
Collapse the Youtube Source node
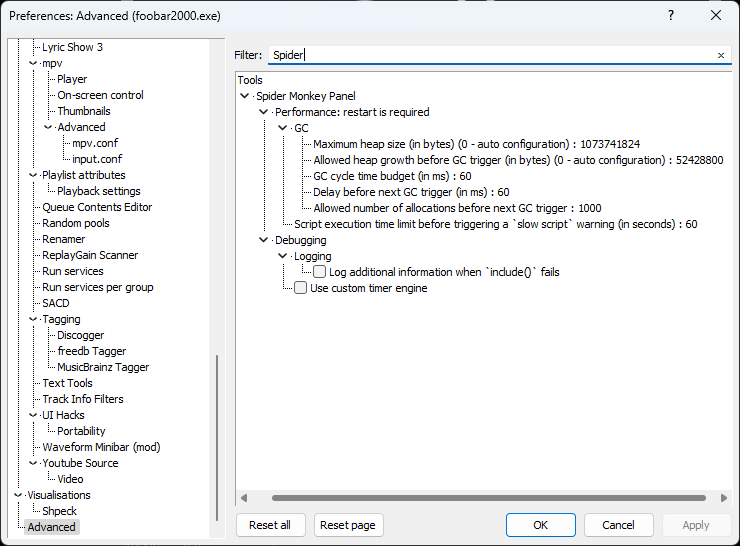pyautogui.click(x=33, y=463)
